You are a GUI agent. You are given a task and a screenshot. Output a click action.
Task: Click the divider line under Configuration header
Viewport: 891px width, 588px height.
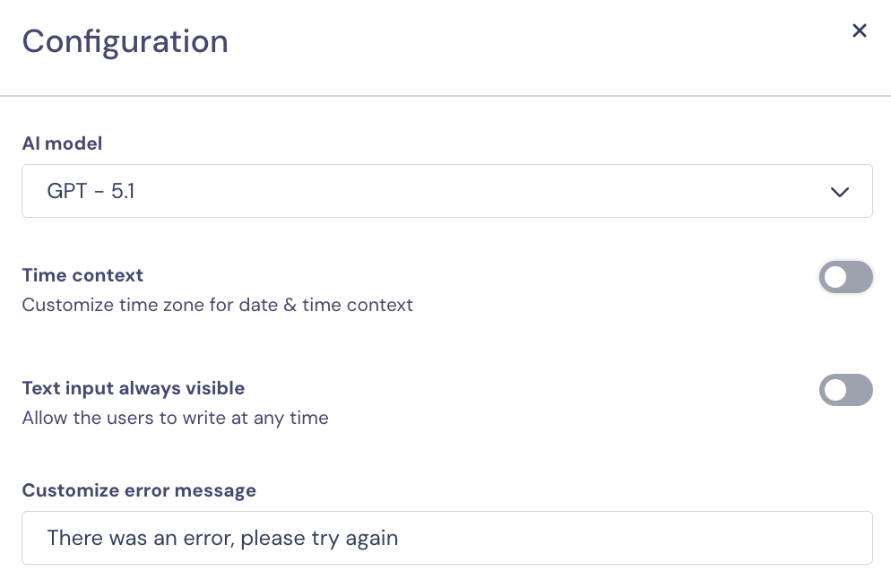pos(445,95)
